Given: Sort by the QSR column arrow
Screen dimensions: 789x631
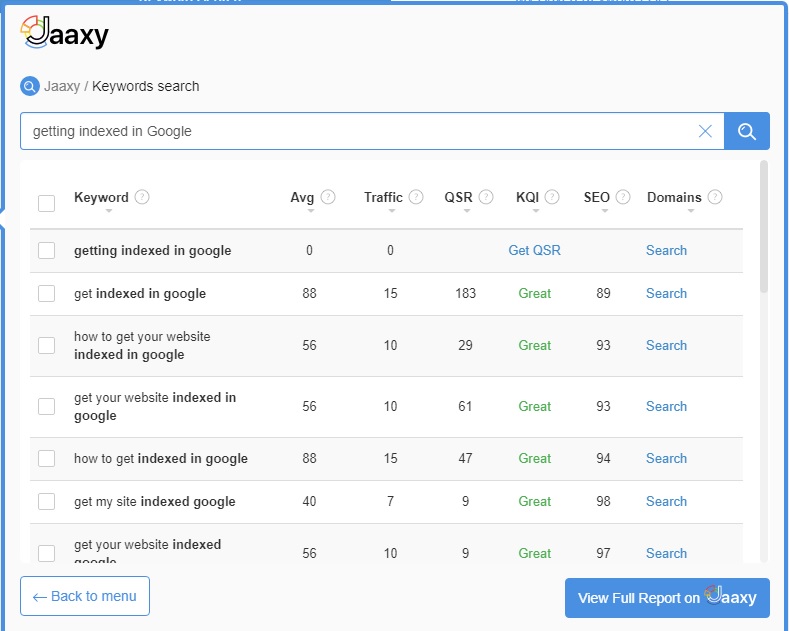Looking at the screenshot, I should point(467,211).
